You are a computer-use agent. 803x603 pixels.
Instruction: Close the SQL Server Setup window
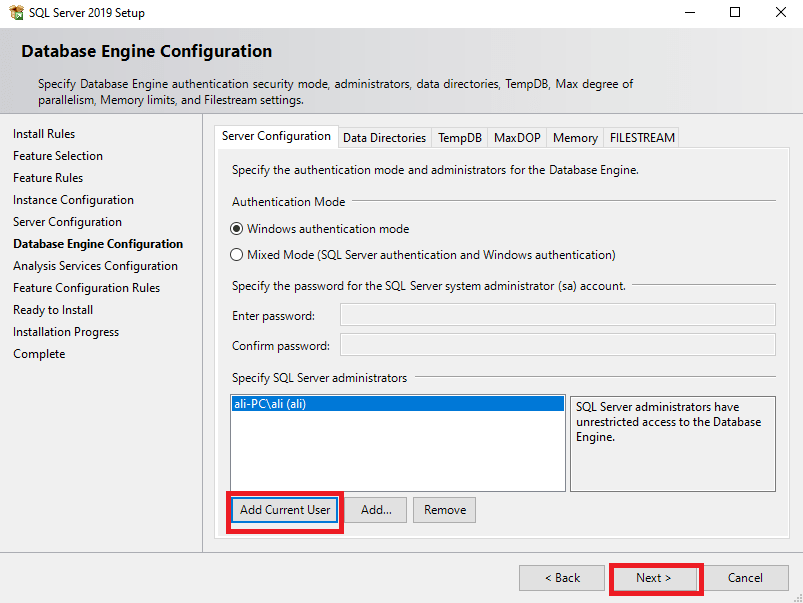pyautogui.click(x=780, y=12)
